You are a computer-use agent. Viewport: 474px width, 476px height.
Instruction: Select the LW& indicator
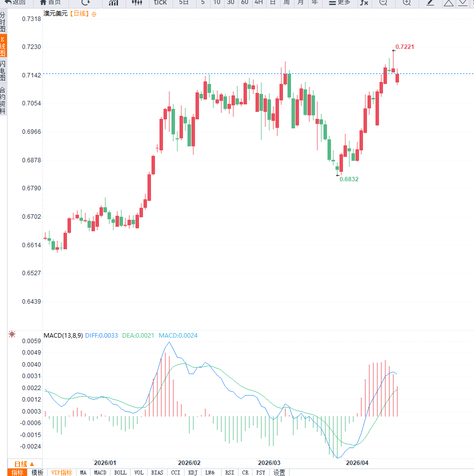[210, 473]
